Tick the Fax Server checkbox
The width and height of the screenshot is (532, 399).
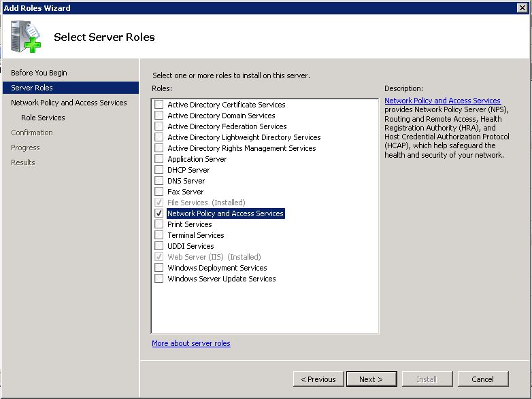click(x=159, y=191)
